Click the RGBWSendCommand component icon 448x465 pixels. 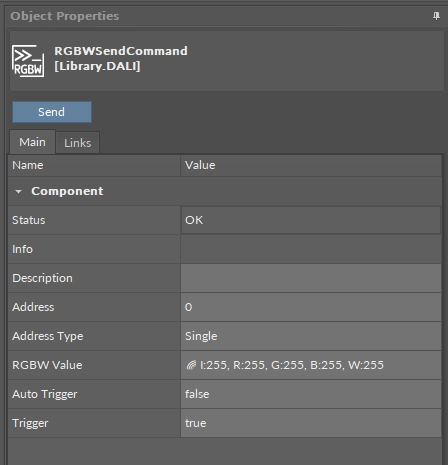28,61
